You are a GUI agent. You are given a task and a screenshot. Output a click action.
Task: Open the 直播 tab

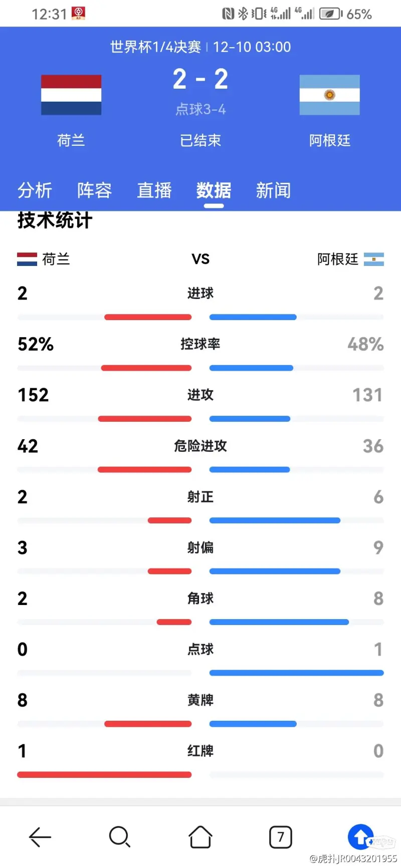coord(154,190)
